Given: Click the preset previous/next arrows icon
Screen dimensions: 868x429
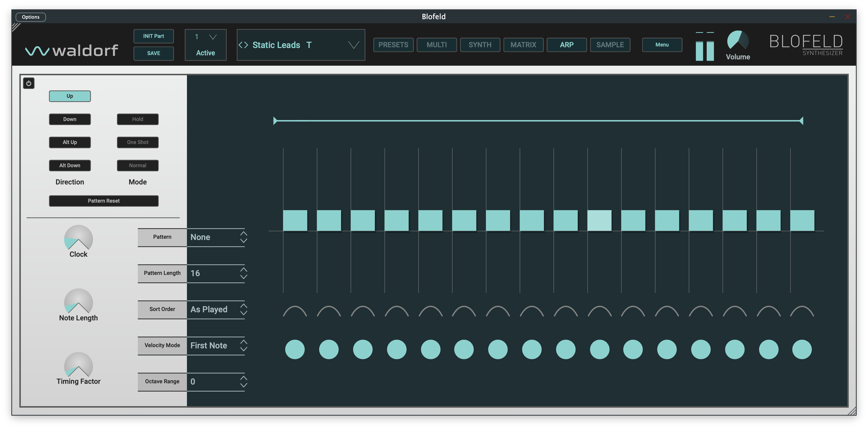Looking at the screenshot, I should (243, 45).
